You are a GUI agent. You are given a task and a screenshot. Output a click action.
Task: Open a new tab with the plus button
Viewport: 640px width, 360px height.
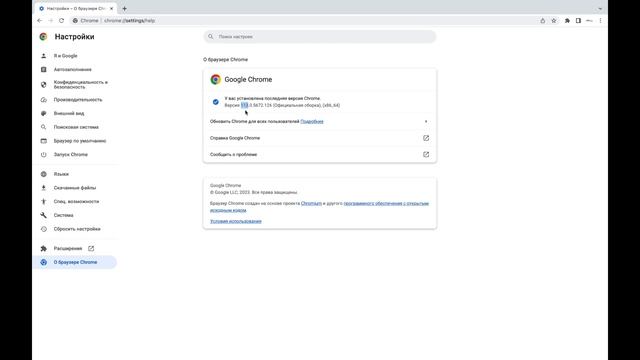[x=124, y=8]
